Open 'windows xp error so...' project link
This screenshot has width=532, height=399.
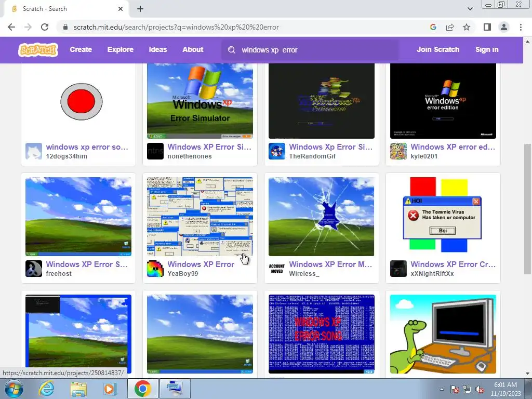click(87, 147)
